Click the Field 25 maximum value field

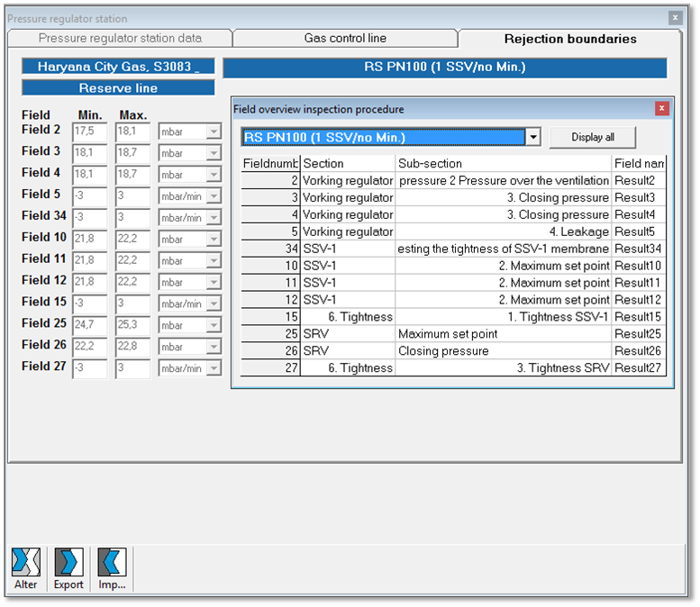click(x=132, y=325)
